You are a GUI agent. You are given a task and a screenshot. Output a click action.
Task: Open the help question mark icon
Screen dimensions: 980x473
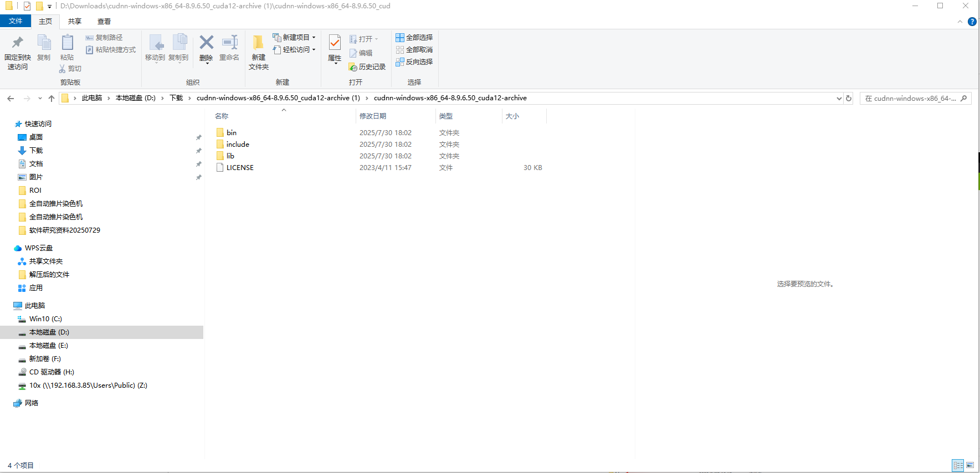click(x=972, y=22)
